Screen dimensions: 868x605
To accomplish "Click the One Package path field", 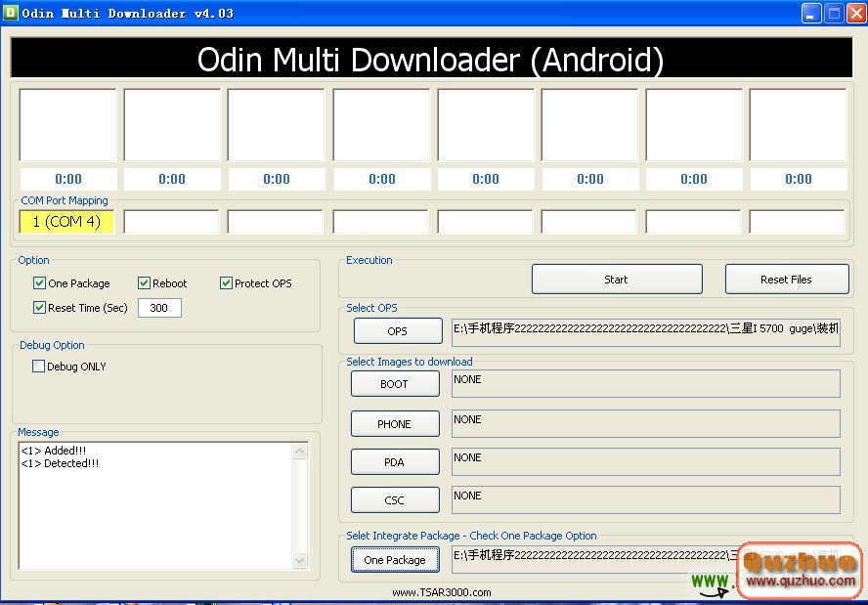I will [x=645, y=559].
